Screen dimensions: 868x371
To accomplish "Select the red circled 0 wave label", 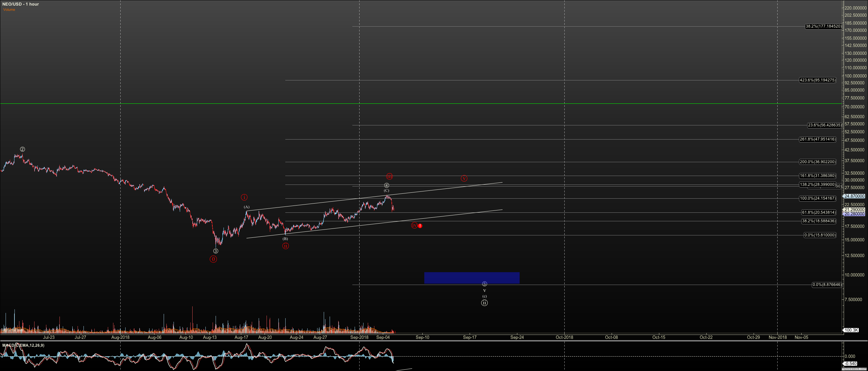I will point(213,259).
